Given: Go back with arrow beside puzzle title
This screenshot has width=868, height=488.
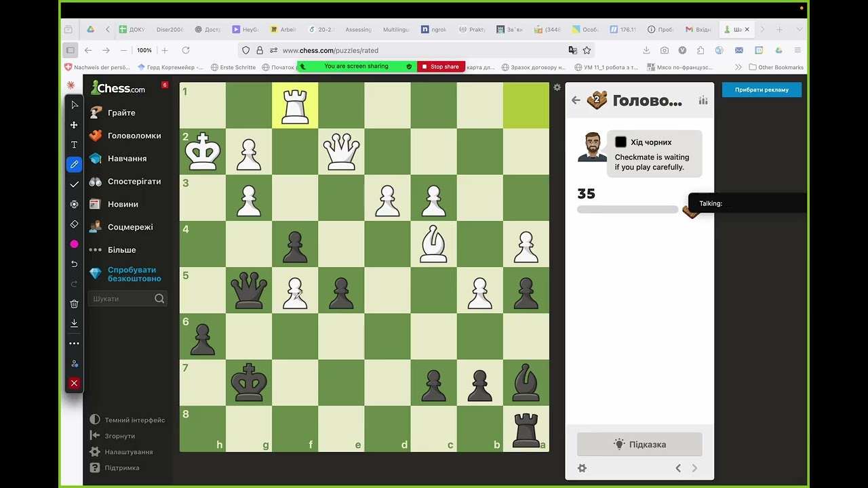Looking at the screenshot, I should click(x=576, y=100).
